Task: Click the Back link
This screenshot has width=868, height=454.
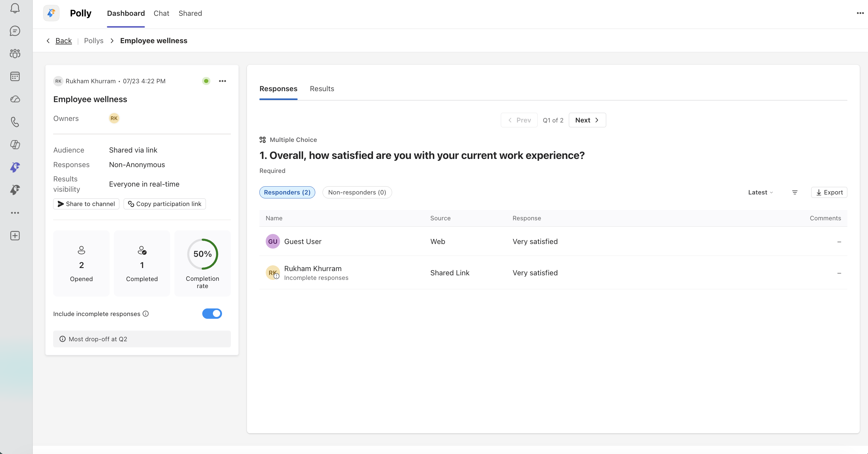Action: tap(63, 41)
